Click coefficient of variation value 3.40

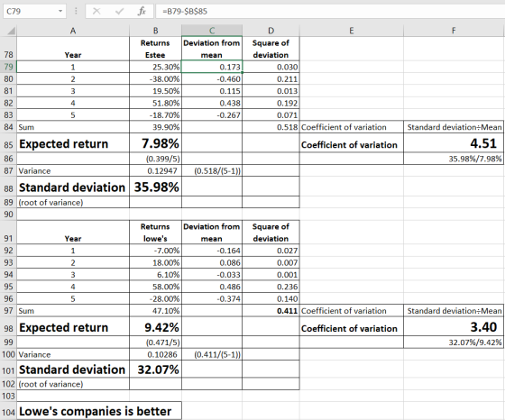click(x=454, y=327)
